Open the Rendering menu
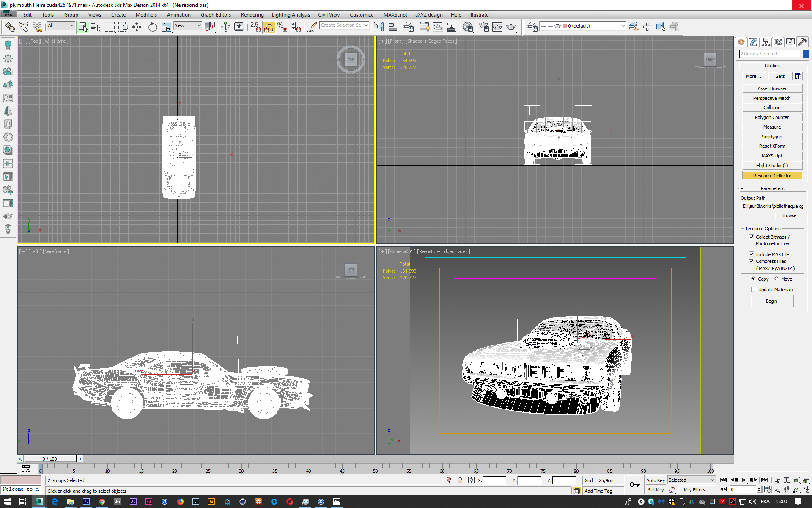 [252, 15]
